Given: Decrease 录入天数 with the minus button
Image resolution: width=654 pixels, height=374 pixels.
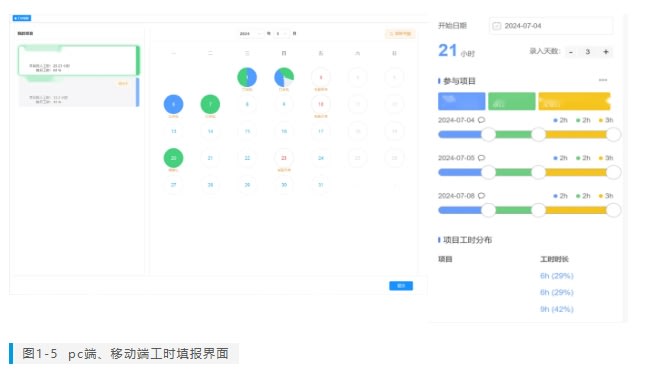Looking at the screenshot, I should point(571,52).
